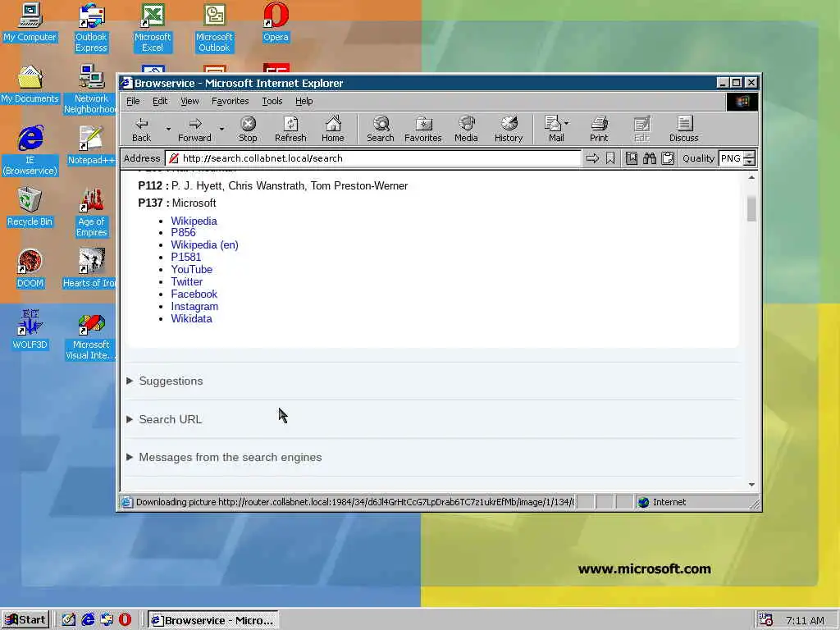Image resolution: width=840 pixels, height=630 pixels.
Task: Click the binoculars find icon
Action: click(650, 158)
